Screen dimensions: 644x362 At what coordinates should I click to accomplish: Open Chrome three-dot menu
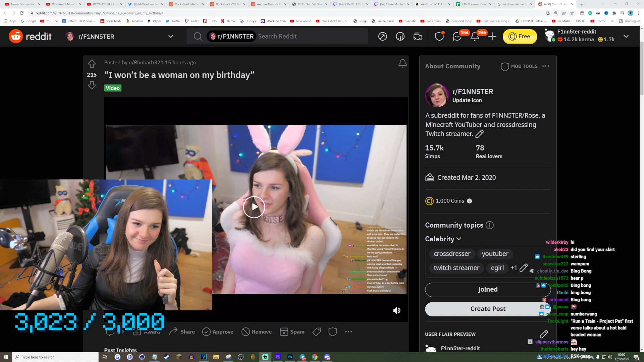(x=639, y=13)
